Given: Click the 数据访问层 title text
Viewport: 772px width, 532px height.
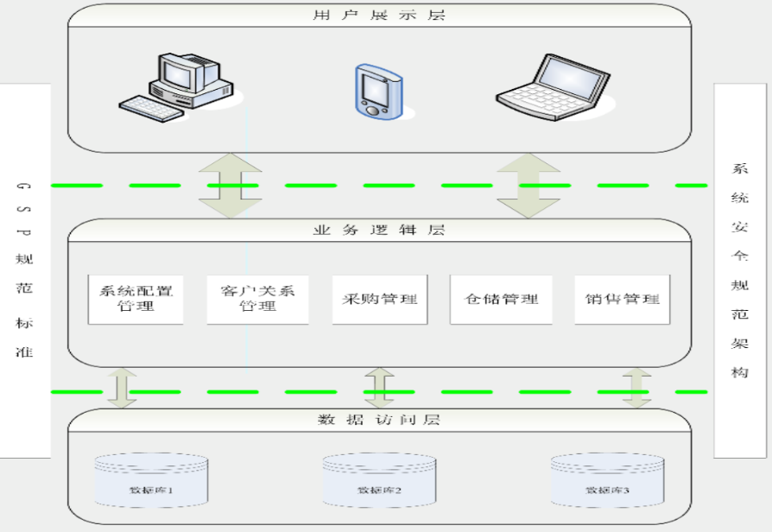Looking at the screenshot, I should 379,420.
